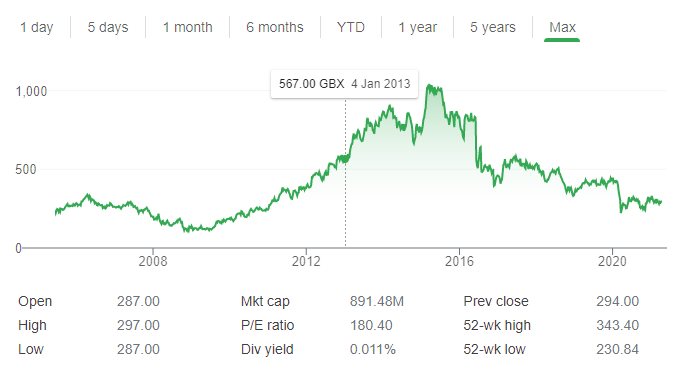677x385 pixels.
Task: Click the 567.00 GBX price tooltip
Action: pyautogui.click(x=344, y=84)
